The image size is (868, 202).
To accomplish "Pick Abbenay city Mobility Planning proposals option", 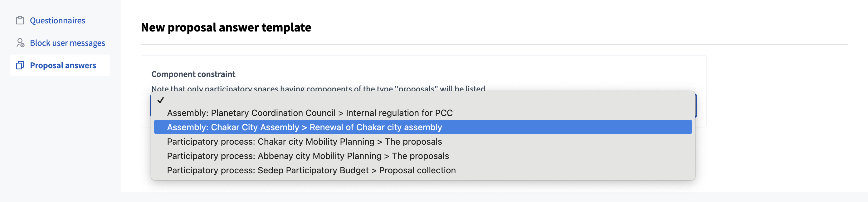I will pos(308,156).
